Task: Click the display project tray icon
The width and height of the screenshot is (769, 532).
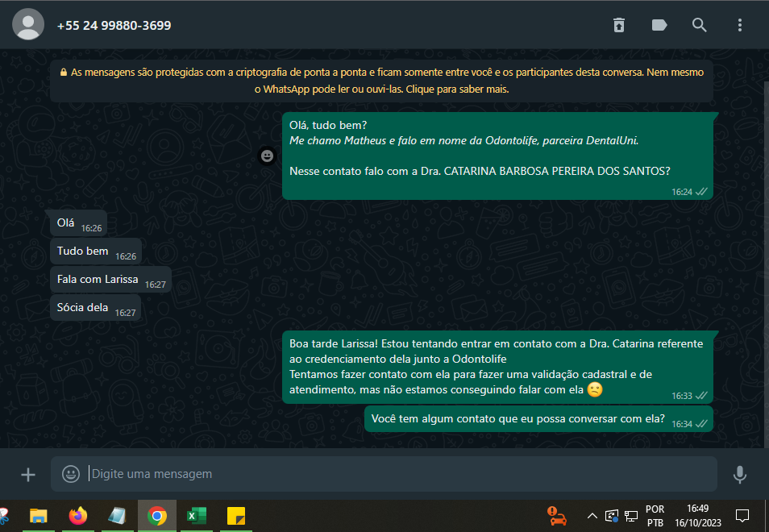Action: [x=612, y=516]
